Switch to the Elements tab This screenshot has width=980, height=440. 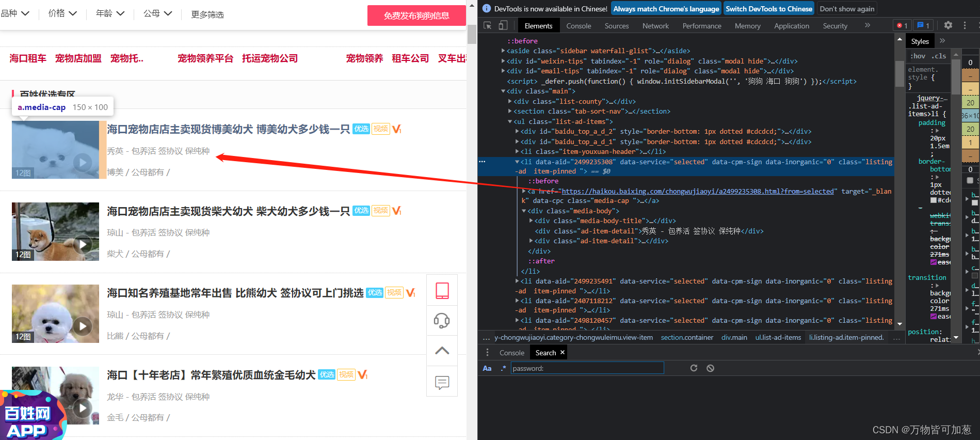[x=538, y=26]
